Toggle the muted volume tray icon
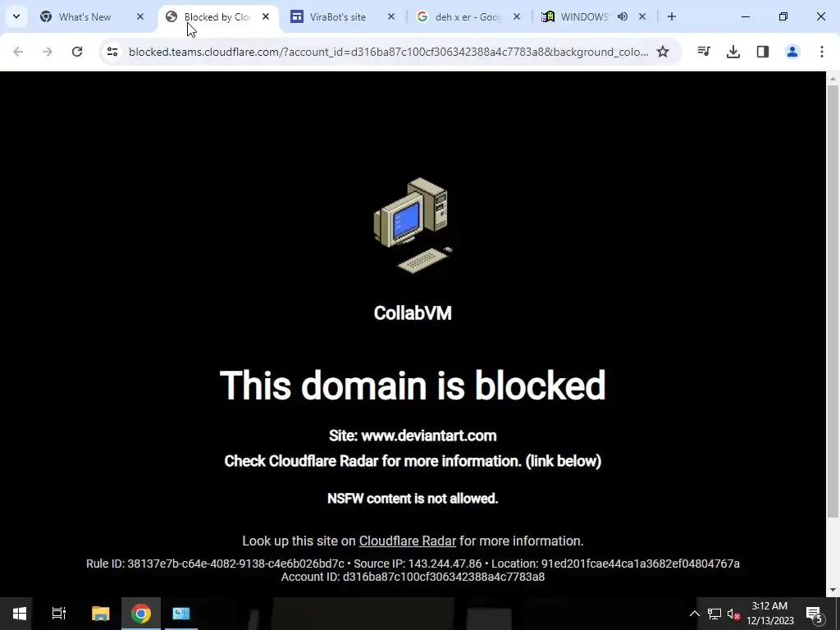 click(733, 614)
